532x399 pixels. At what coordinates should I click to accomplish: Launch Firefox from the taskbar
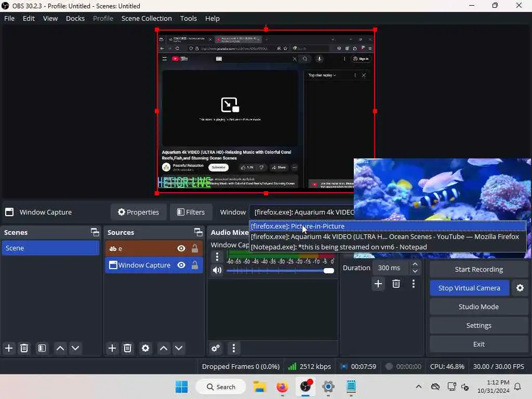coord(282,387)
